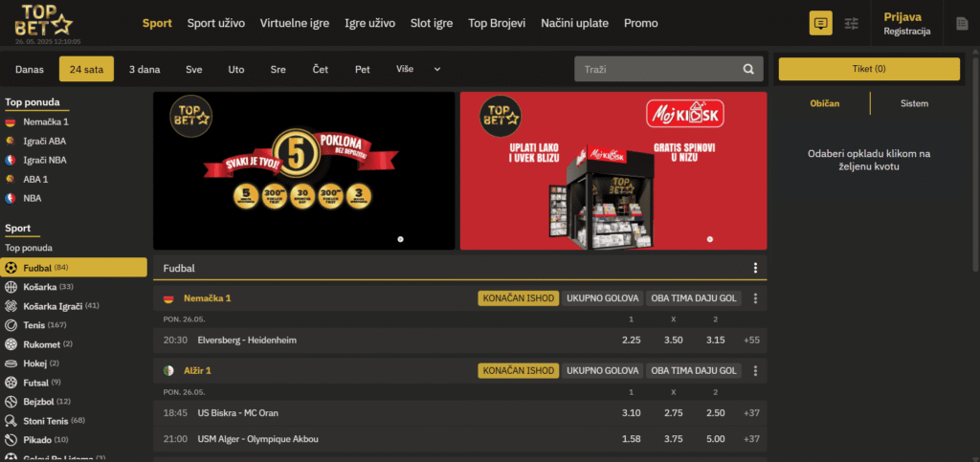Open the Fudbal section three-dot menu
980x462 pixels.
coord(755,269)
